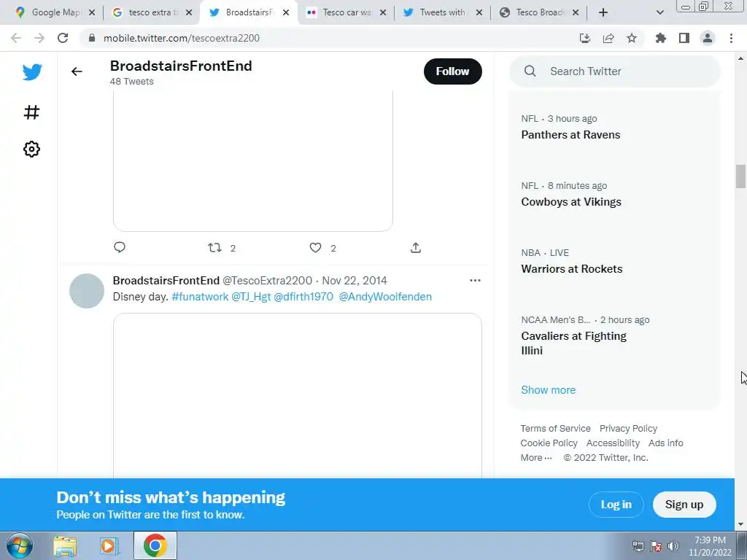The width and height of the screenshot is (747, 560).
Task: Close the BroadstairsFrontEnd tab
Action: (x=286, y=12)
